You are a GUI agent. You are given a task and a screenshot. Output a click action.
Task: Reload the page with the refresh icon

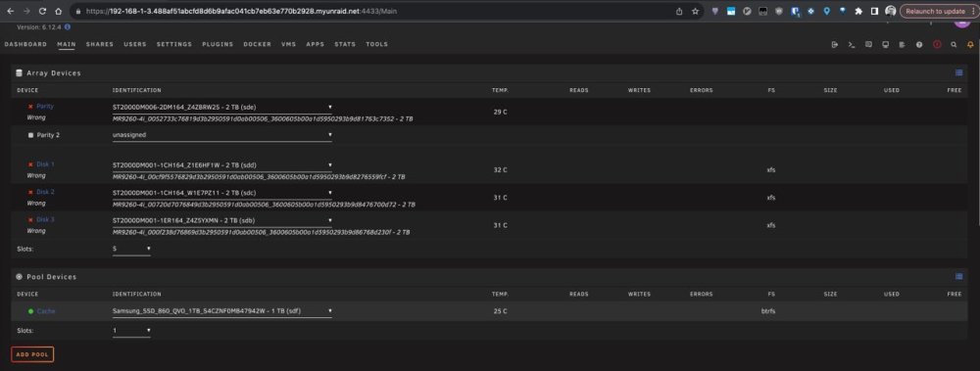click(42, 11)
